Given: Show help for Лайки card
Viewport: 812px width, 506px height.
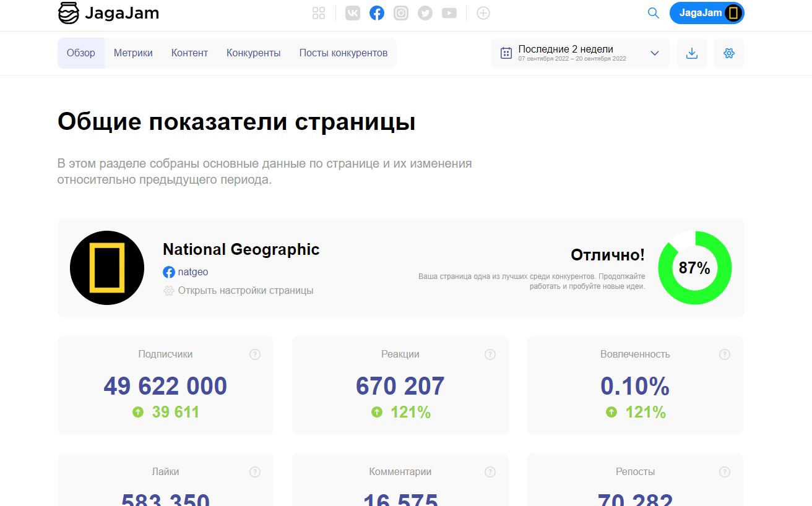Looking at the screenshot, I should click(x=255, y=472).
